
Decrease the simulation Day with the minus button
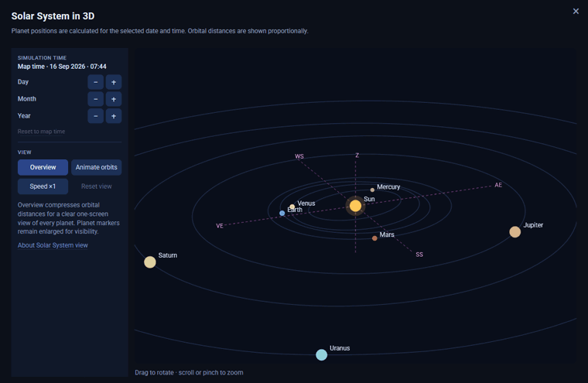96,82
